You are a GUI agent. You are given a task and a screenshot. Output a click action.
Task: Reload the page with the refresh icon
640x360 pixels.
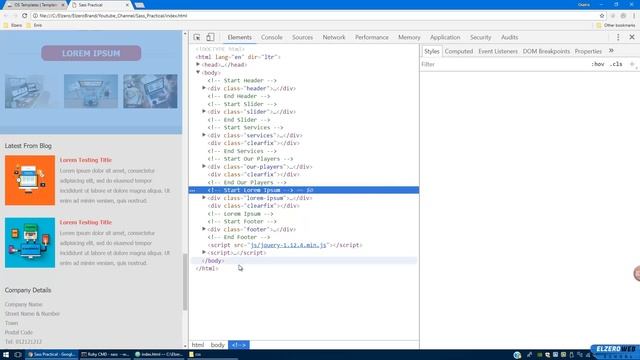[24, 16]
